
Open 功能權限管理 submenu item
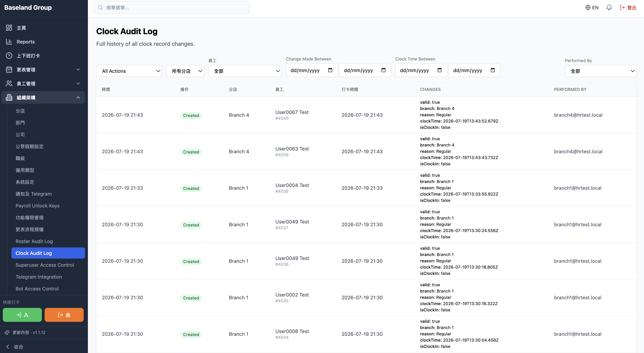[x=48, y=217]
